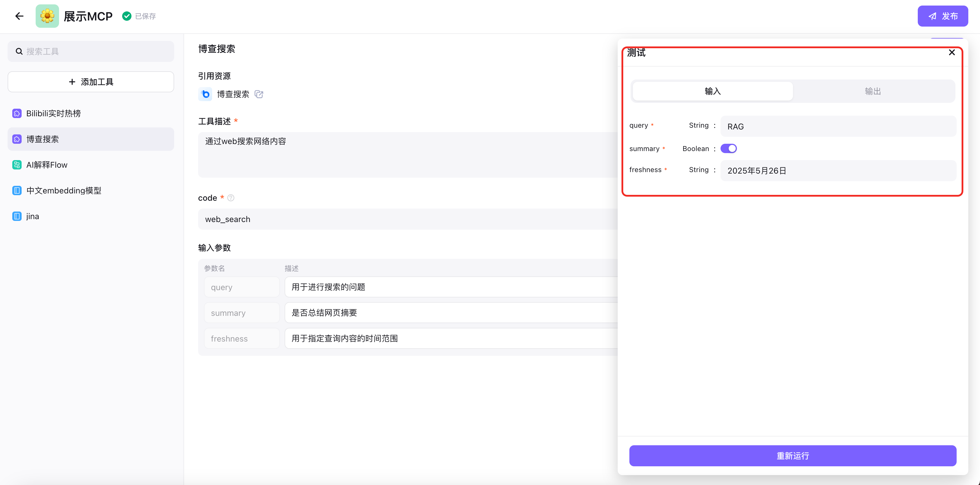Click the query RAG input field
This screenshot has width=980, height=485.
[x=838, y=127]
